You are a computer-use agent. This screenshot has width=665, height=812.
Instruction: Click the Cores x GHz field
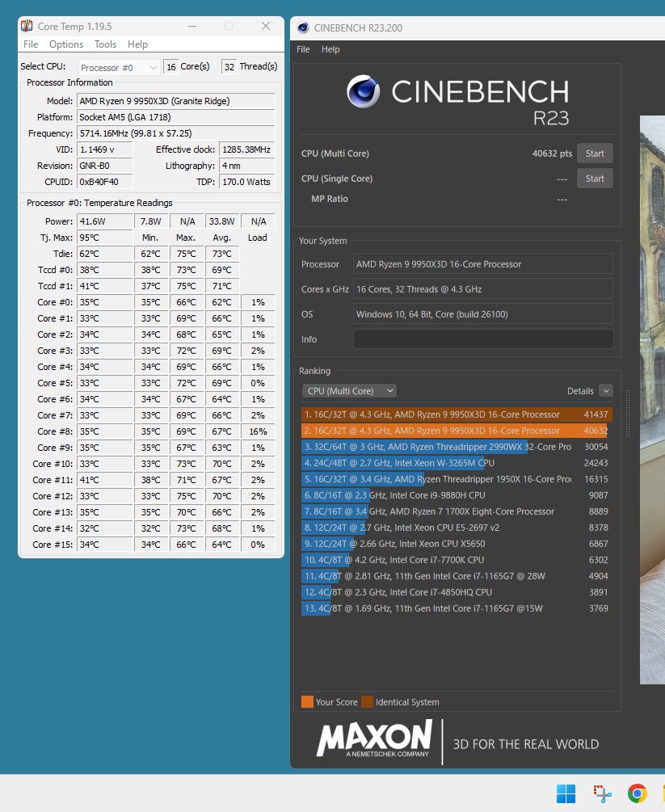point(483,289)
